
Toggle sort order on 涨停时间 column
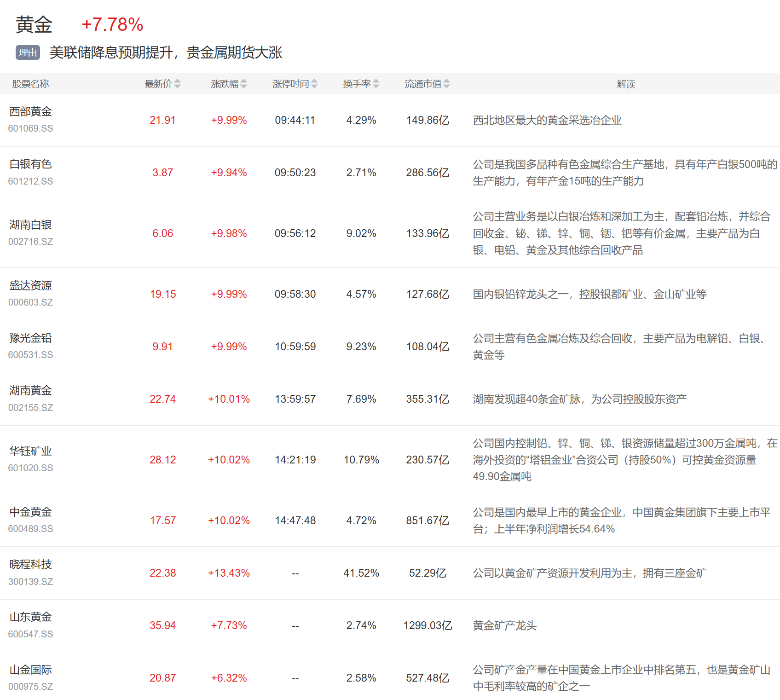(x=315, y=84)
